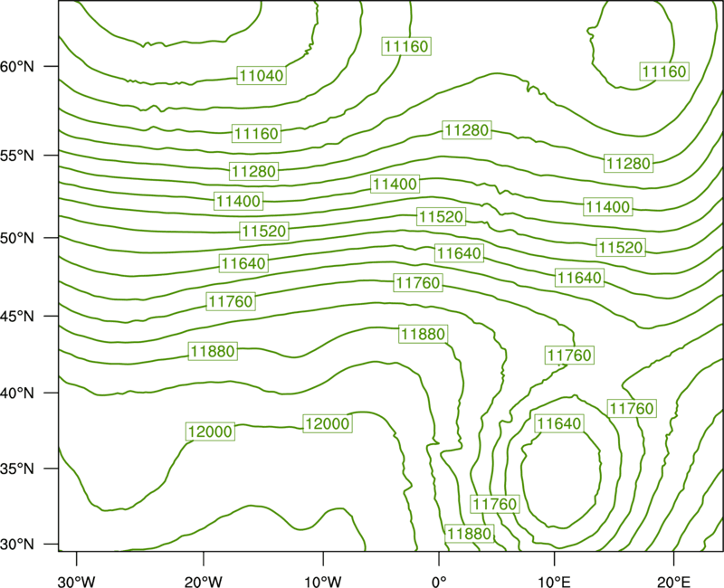Select the 10°E longitude axis label
The image size is (724, 588).
[x=554, y=581]
